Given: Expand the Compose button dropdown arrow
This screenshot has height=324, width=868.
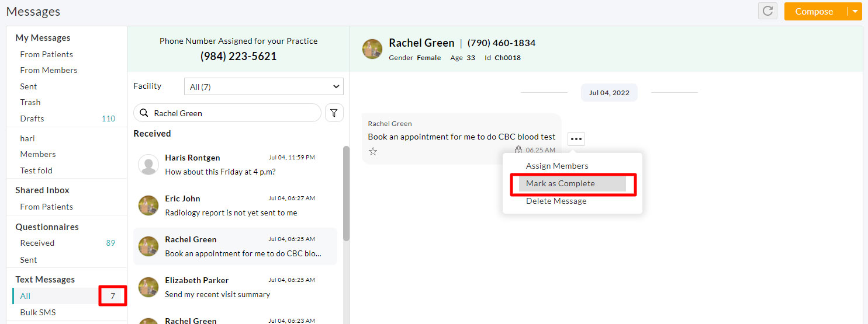Looking at the screenshot, I should [855, 11].
